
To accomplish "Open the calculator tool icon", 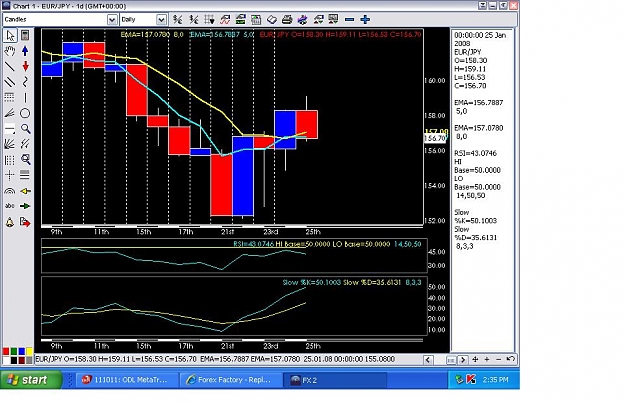I will click(25, 35).
